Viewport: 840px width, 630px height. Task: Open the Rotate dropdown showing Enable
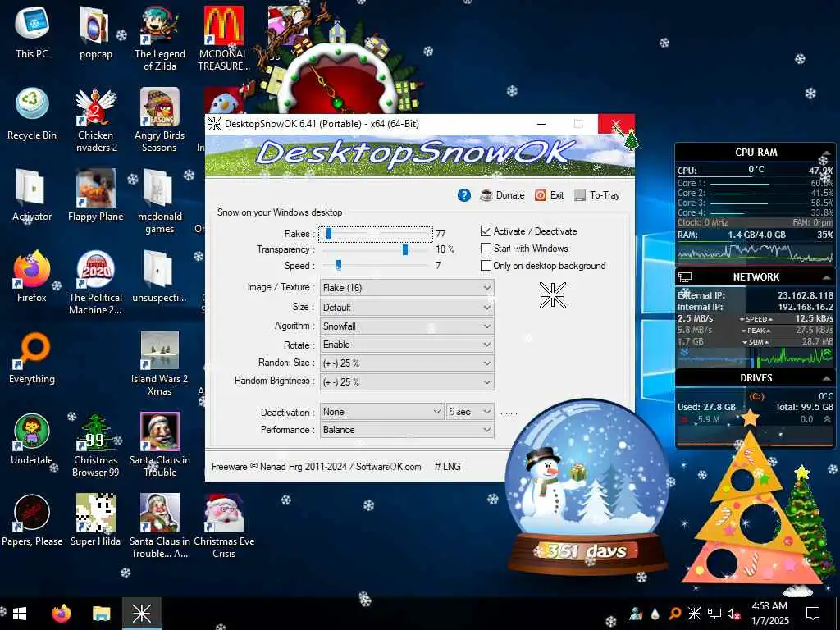pos(407,345)
